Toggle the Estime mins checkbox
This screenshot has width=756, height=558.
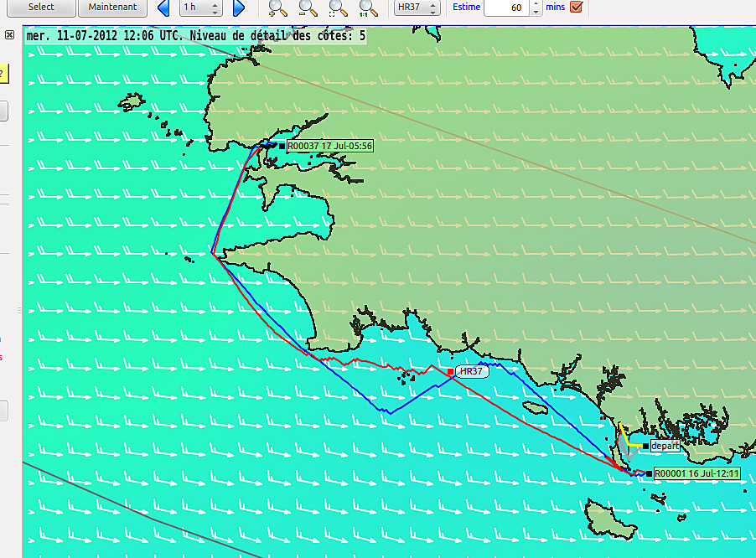(576, 7)
